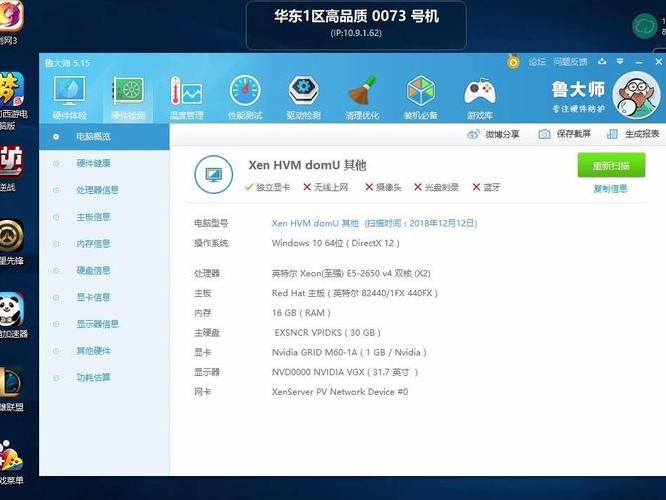Click the 保存截屏 camera icon
This screenshot has height=500, width=666.
tap(544, 134)
